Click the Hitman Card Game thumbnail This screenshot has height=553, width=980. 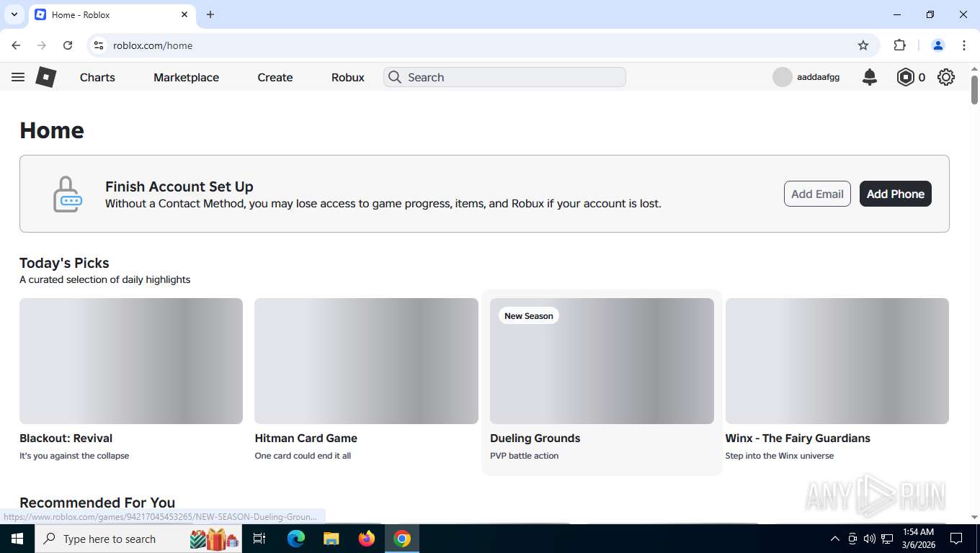tap(366, 361)
